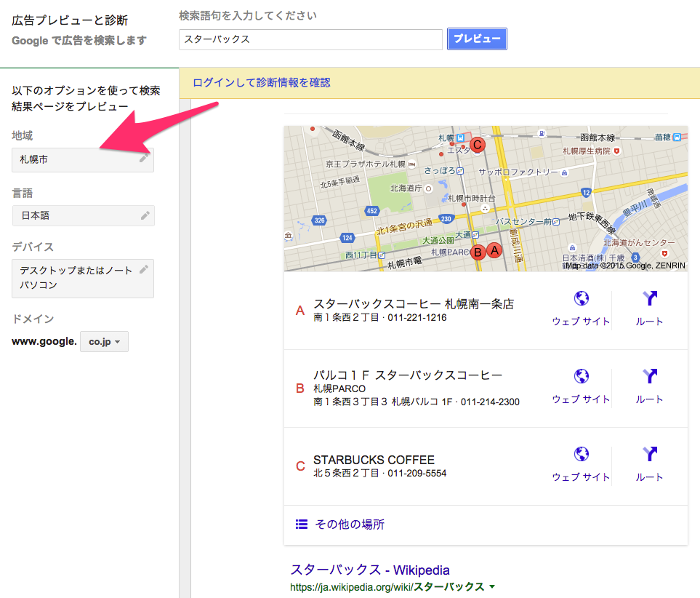
Task: Select map marker C near 札幌 station
Action: [478, 145]
